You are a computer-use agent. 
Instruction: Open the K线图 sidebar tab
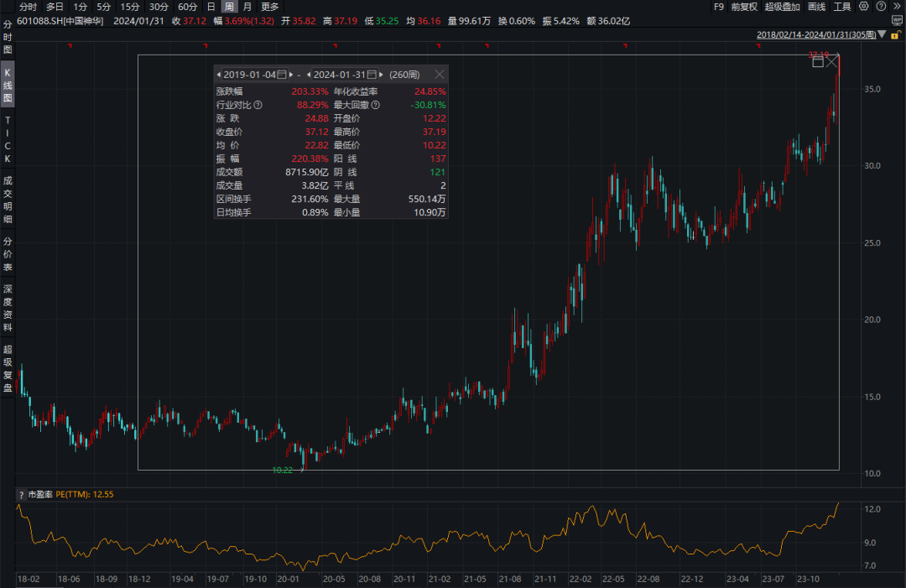[x=8, y=85]
